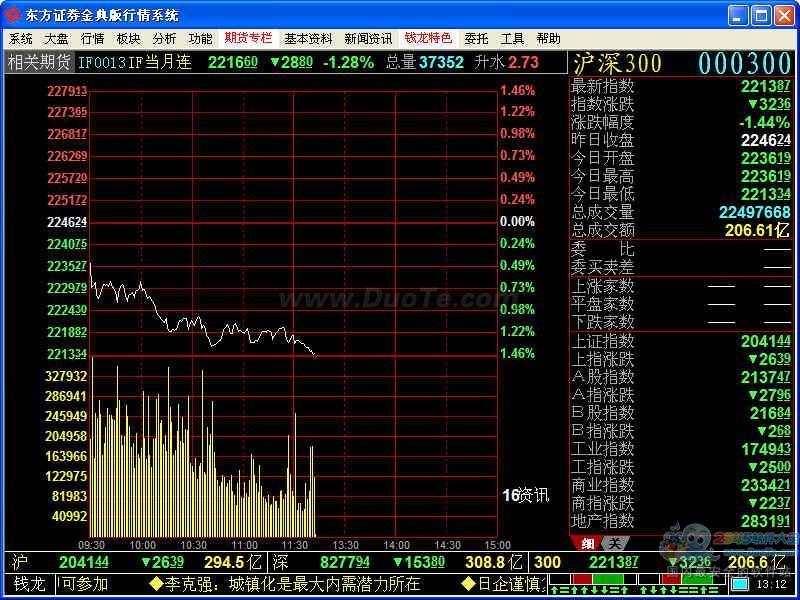Click the 深 index summary in status bar
Viewport: 800px width, 600px height.
pyautogui.click(x=396, y=562)
